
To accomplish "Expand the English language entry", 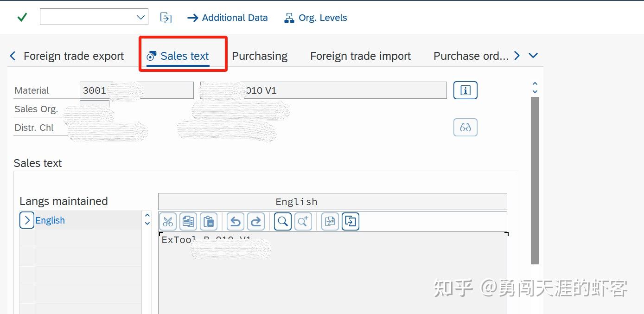I will coord(26,220).
